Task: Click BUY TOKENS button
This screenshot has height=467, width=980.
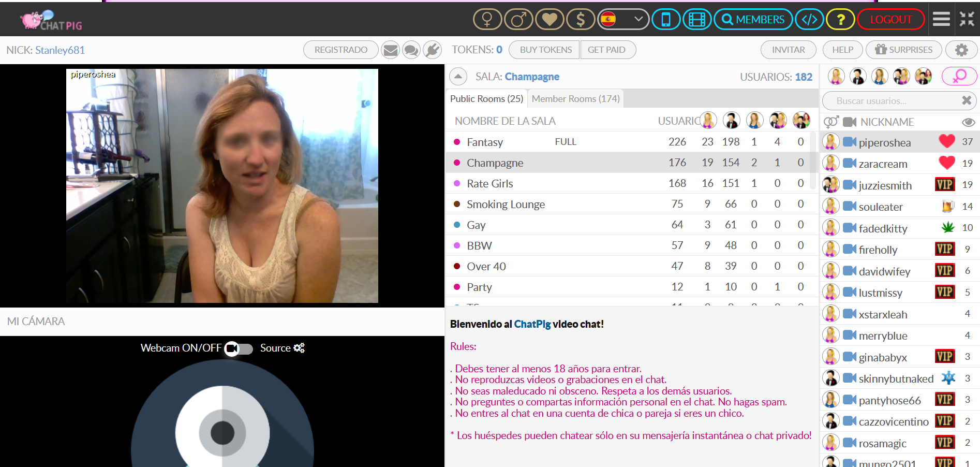Action: (544, 50)
